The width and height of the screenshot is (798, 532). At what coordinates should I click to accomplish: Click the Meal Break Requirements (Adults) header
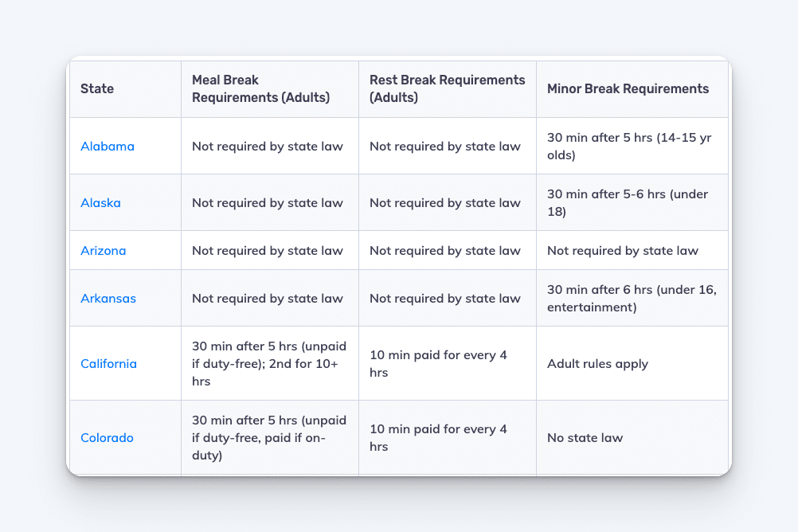click(260, 88)
